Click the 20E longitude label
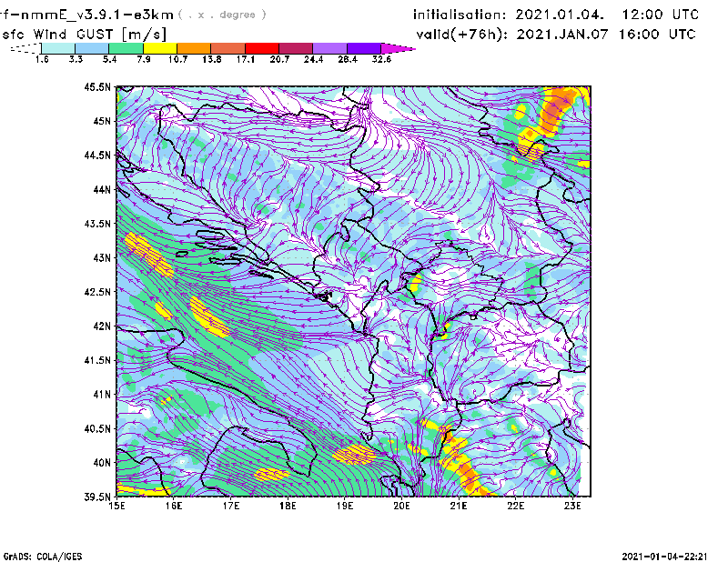Screen dimensions: 728x562 [x=401, y=506]
